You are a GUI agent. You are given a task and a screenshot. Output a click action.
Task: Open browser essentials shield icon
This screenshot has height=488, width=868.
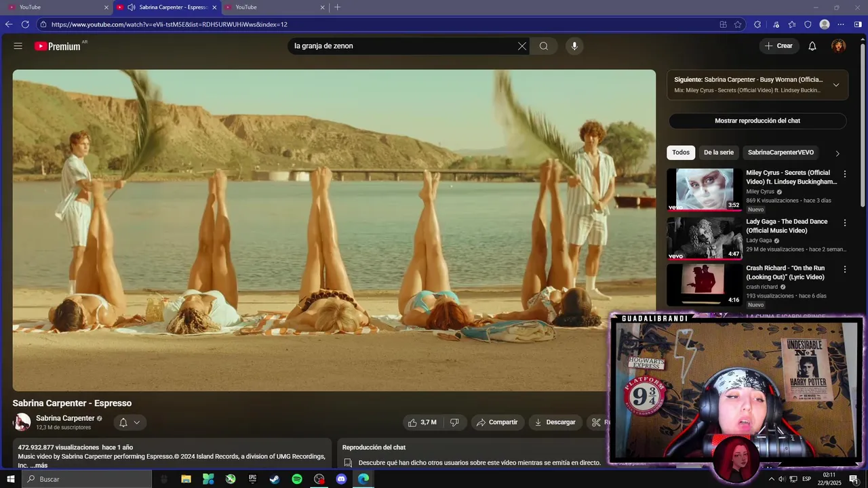point(808,24)
